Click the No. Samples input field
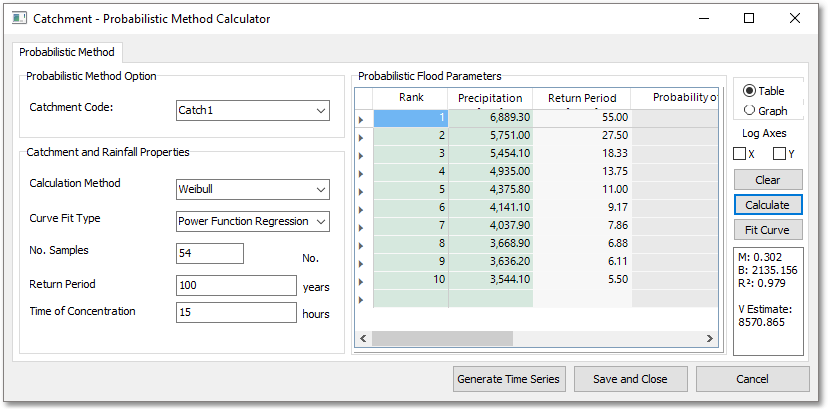The height and width of the screenshot is (411, 828). coord(210,254)
